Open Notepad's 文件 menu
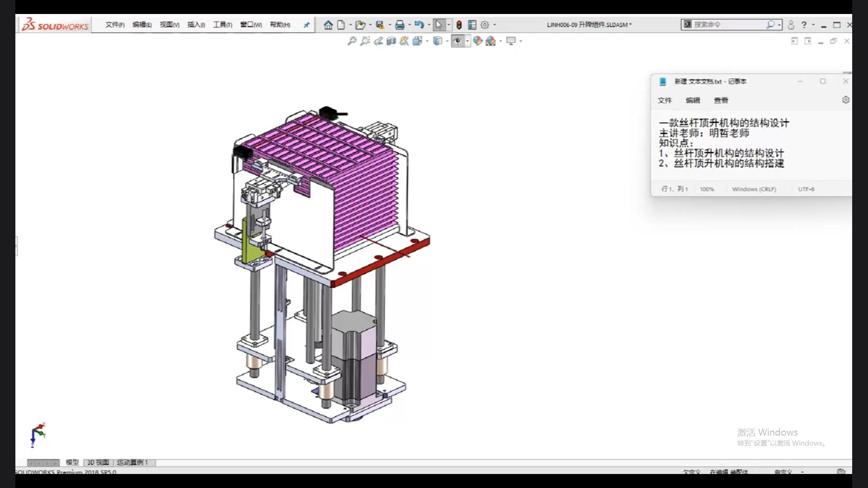Image resolution: width=868 pixels, height=488 pixels. click(665, 100)
